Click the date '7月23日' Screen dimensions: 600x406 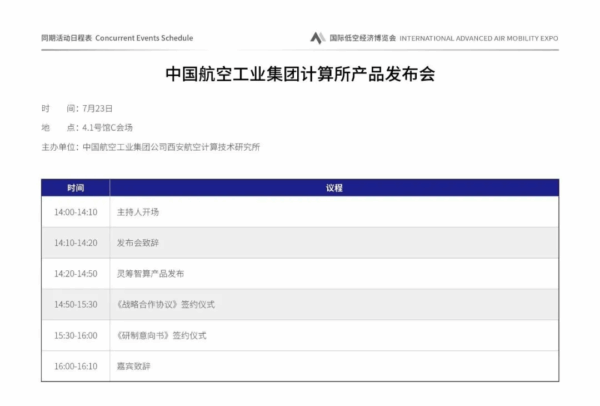click(x=98, y=109)
